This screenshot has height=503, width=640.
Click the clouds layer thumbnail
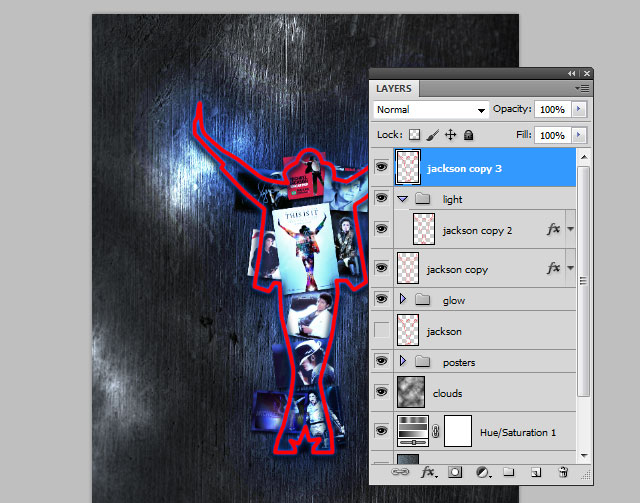tap(411, 392)
